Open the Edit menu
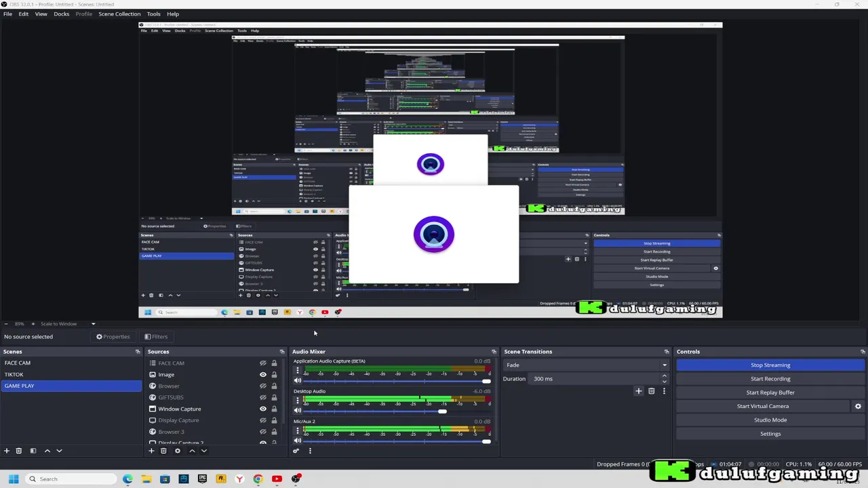The width and height of the screenshot is (868, 488). tap(24, 14)
